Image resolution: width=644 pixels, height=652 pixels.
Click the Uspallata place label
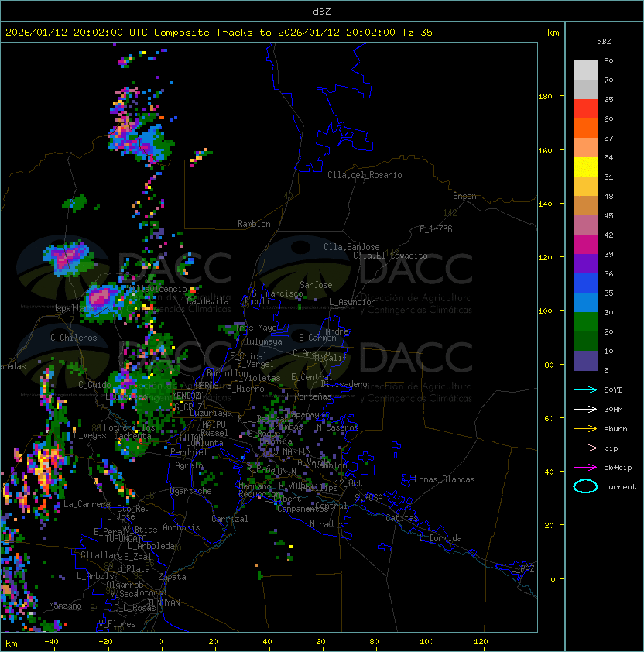click(x=73, y=308)
